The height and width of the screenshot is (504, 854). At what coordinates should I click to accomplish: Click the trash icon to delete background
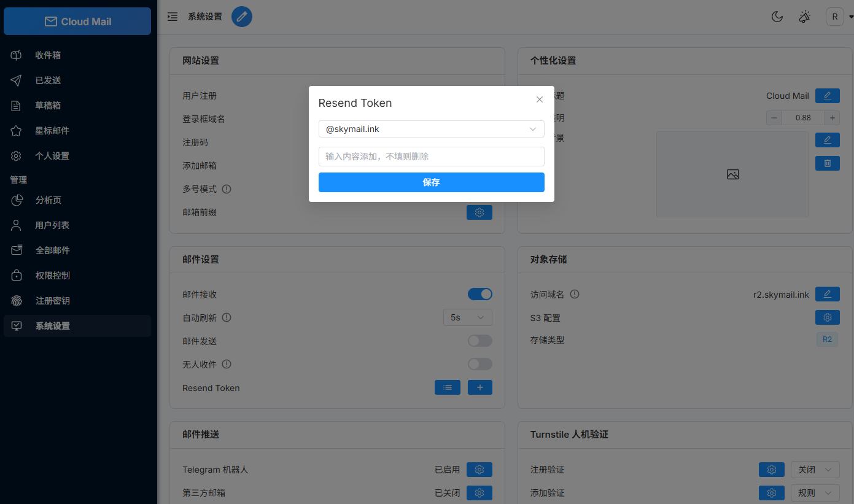pyautogui.click(x=827, y=163)
